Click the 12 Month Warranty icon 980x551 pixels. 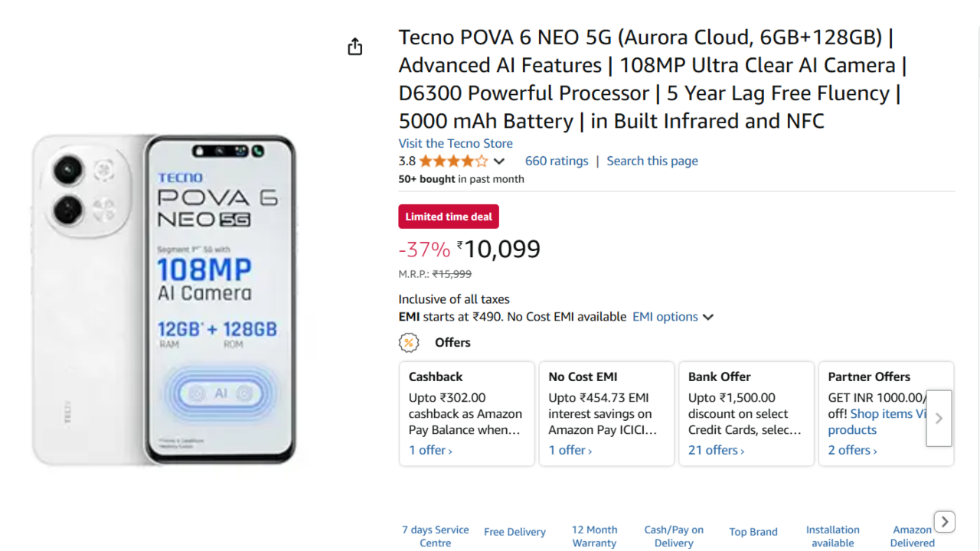click(594, 536)
